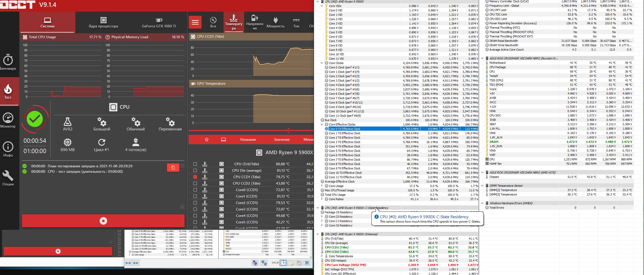The height and width of the screenshot is (275, 644).
Task: Change the 'Переменная' load type setting
Action: 170,124
